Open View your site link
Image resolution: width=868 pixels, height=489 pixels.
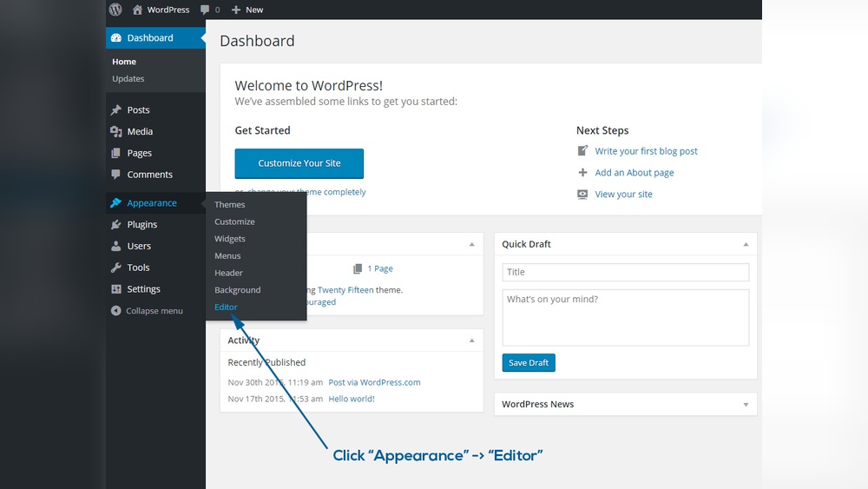623,195
